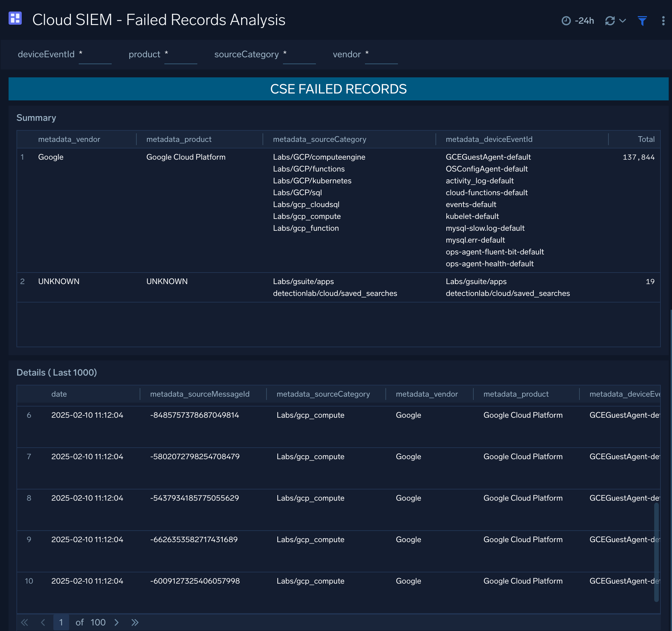The height and width of the screenshot is (631, 672).
Task: Open the dashboard filter funnel icon
Action: [x=642, y=21]
